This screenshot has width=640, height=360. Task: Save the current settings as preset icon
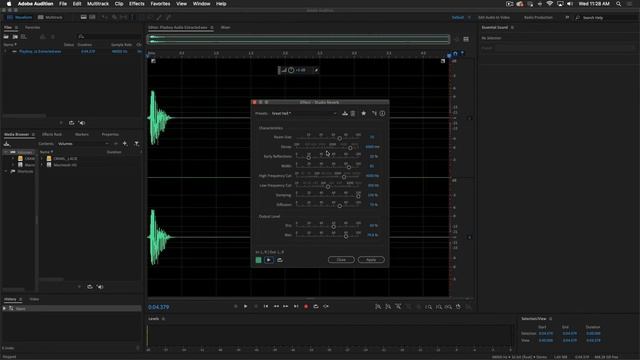(345, 113)
